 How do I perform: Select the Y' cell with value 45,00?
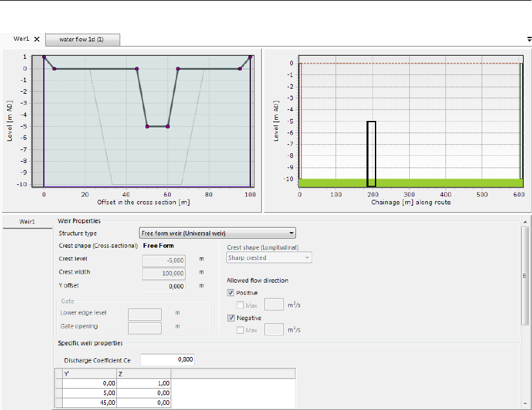[x=90, y=403]
